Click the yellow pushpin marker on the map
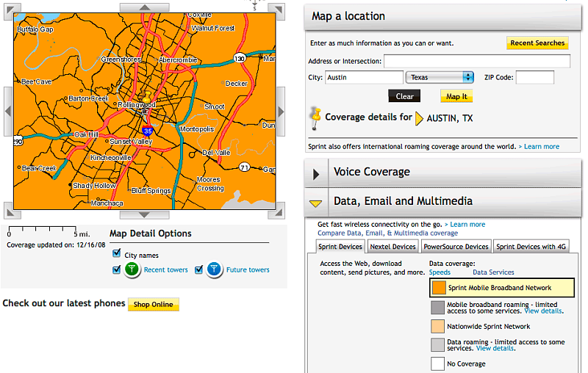 pos(146,98)
